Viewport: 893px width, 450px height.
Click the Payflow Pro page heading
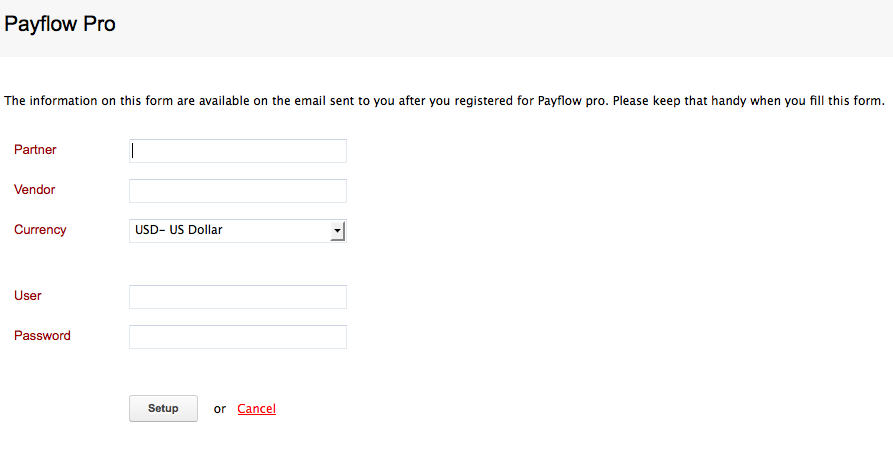[60, 24]
